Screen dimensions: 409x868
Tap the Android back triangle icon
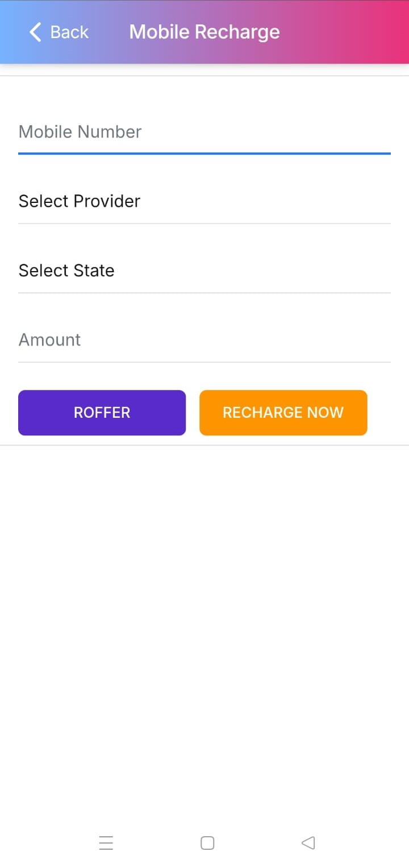[x=308, y=842]
